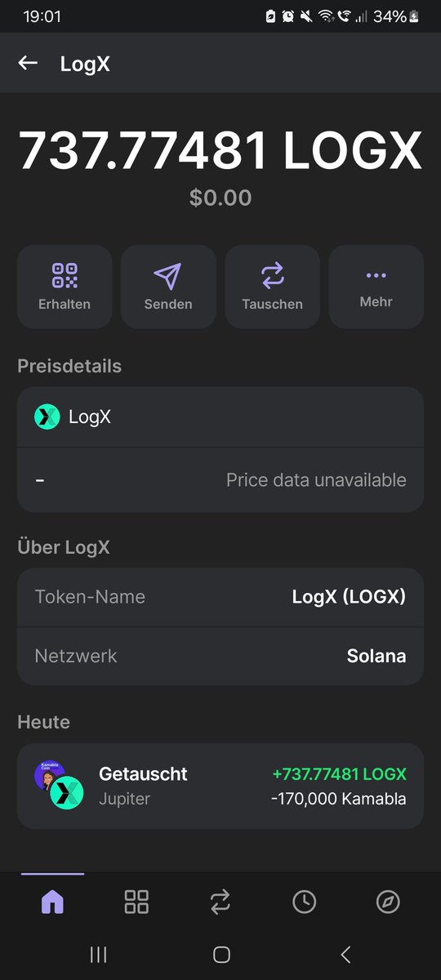This screenshot has width=441, height=980.
Task: Go back using the arrow icon
Action: pos(29,63)
